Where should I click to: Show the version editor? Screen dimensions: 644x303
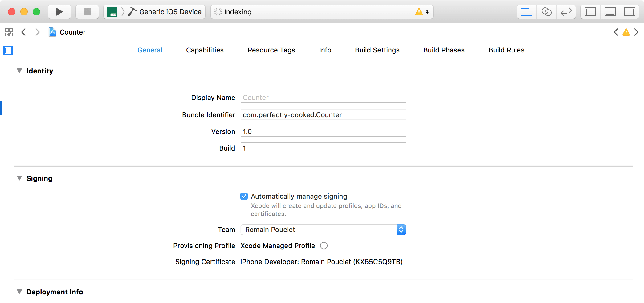point(566,12)
